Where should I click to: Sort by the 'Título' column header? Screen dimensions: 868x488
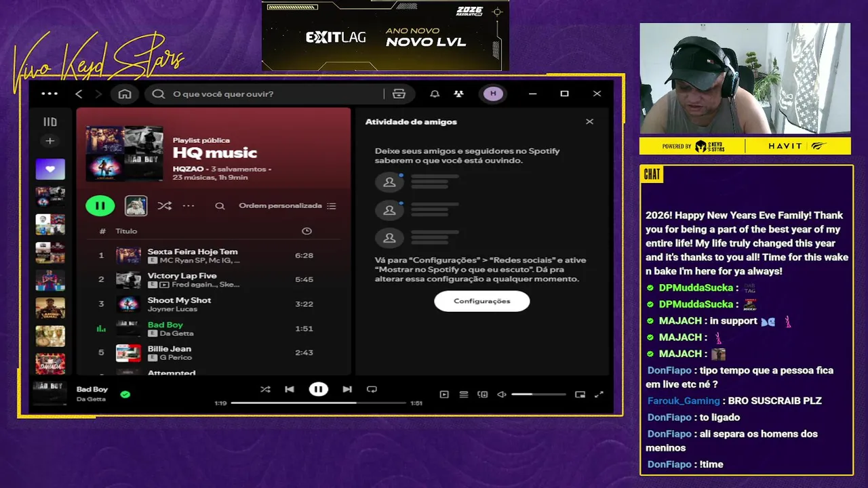click(126, 231)
